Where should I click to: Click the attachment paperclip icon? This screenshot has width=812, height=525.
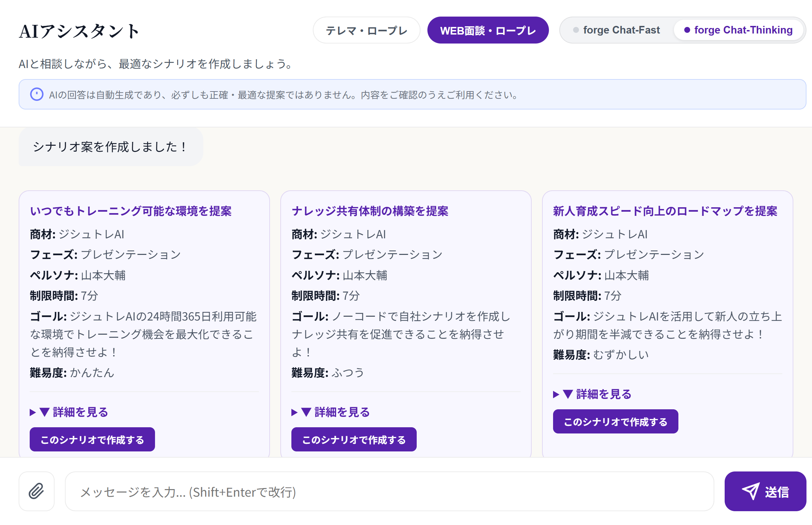37,491
